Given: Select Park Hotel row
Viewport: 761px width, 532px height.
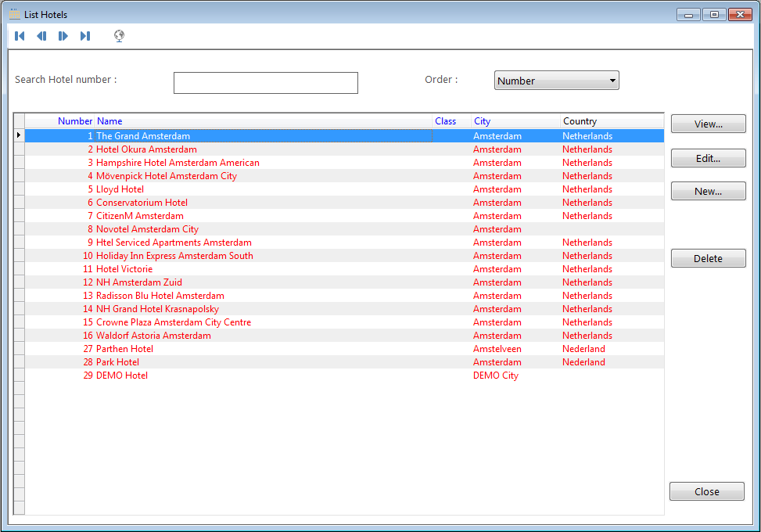Looking at the screenshot, I should pos(344,362).
